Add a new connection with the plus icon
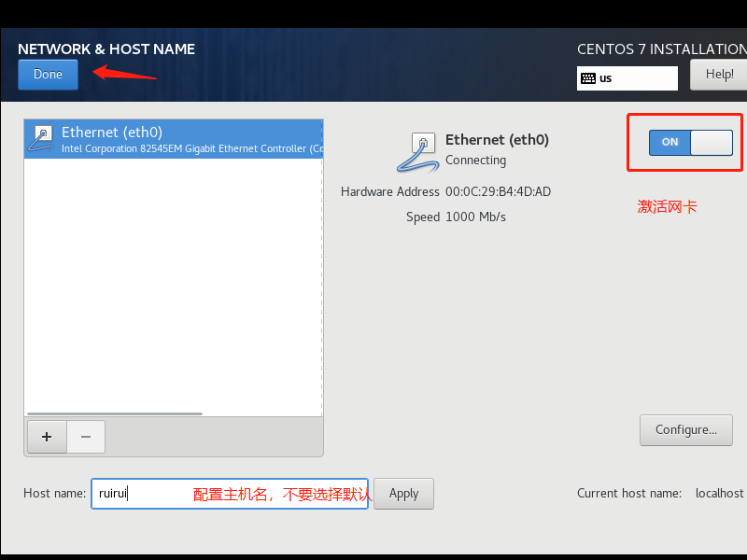The width and height of the screenshot is (747, 560). (x=47, y=436)
